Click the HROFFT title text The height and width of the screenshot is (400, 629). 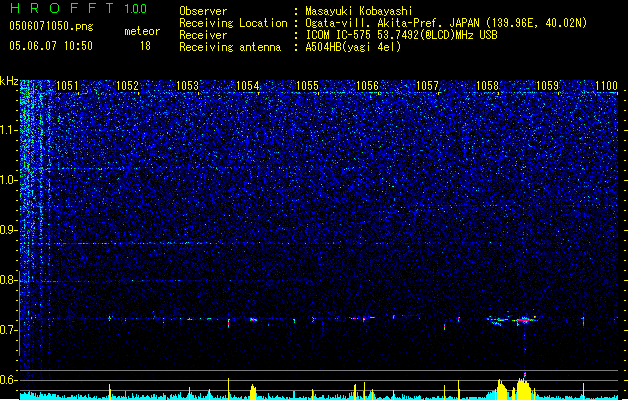click(62, 8)
